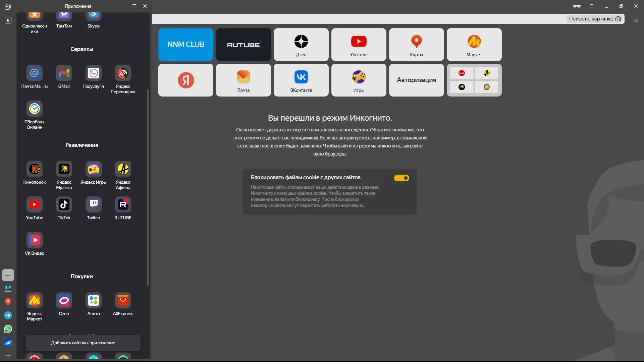
Task: Click Telegram icon in left sidebar
Action: [x=8, y=315]
